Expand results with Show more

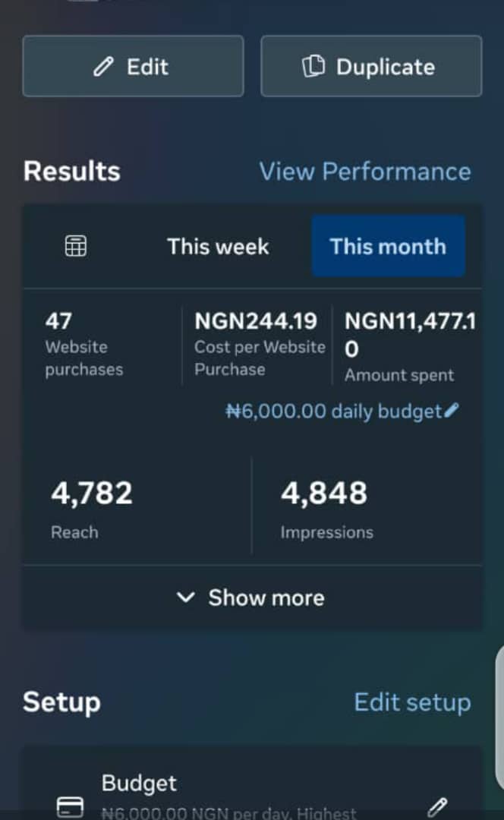(251, 598)
